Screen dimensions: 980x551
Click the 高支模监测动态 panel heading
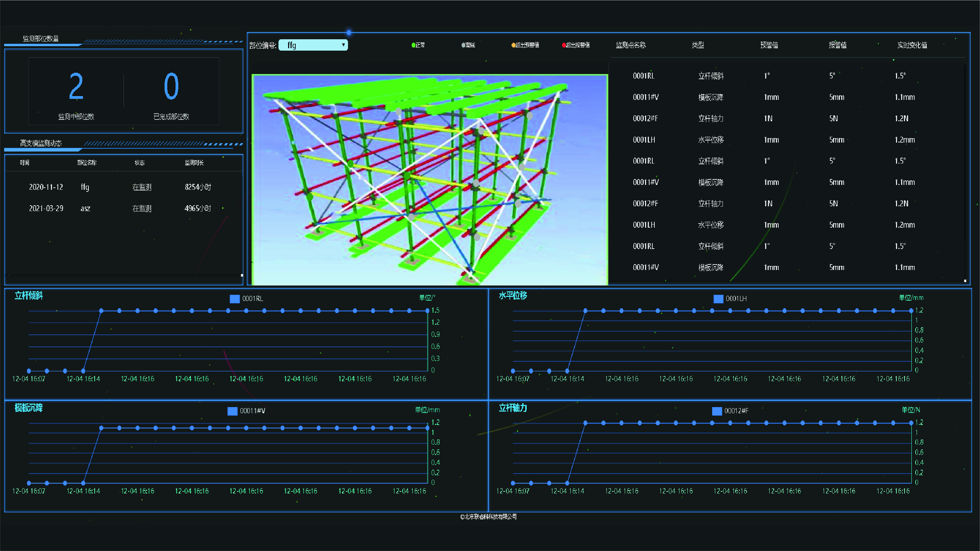click(x=41, y=143)
